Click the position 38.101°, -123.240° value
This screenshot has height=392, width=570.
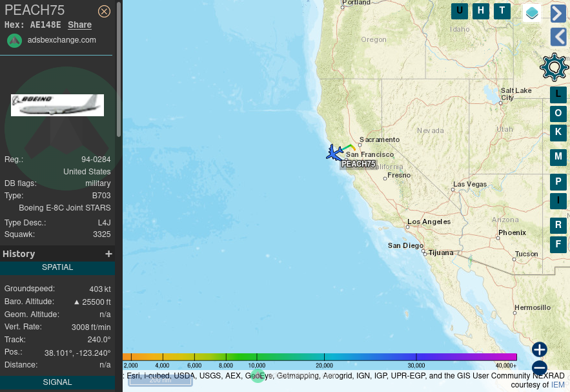point(77,353)
